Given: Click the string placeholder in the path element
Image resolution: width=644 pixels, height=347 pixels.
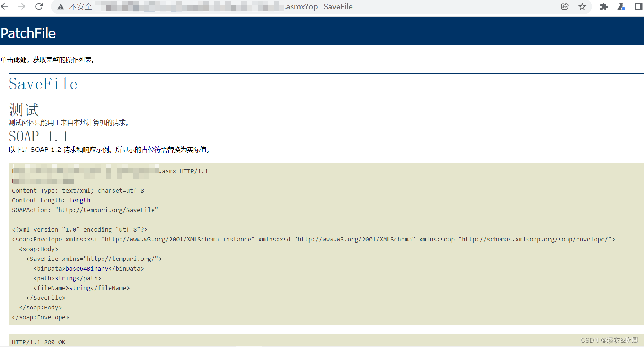Looking at the screenshot, I should click(65, 278).
